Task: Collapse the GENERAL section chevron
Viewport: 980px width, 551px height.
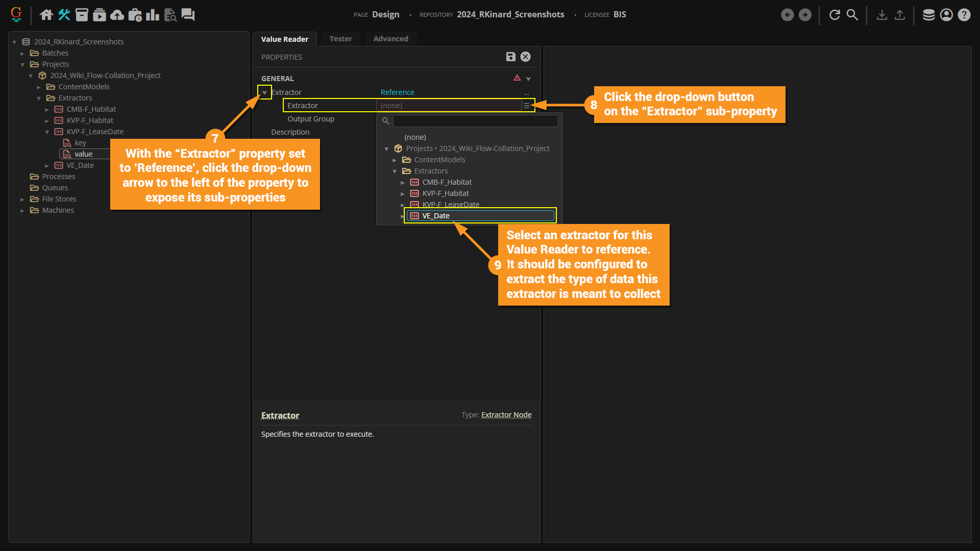Action: point(528,79)
